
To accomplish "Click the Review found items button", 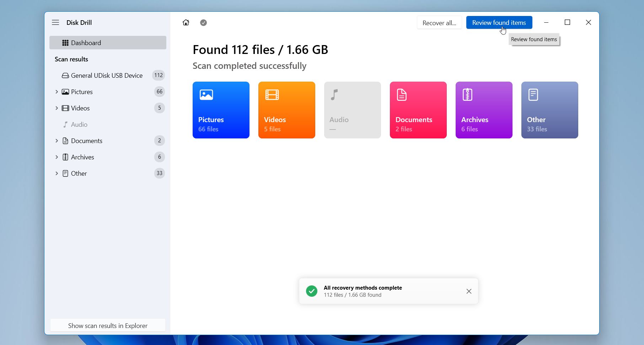I will pyautogui.click(x=499, y=23).
